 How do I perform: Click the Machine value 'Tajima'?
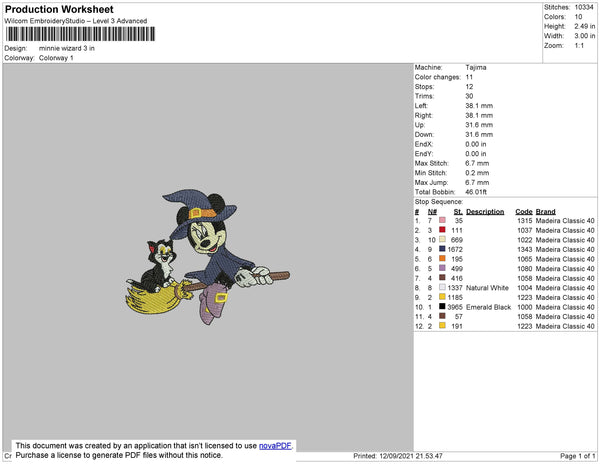[476, 67]
